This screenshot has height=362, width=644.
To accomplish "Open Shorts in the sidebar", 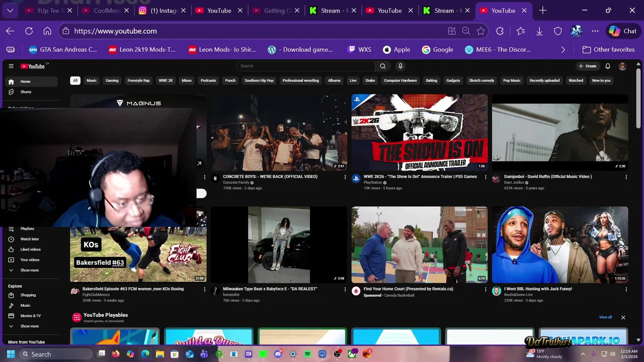I will coord(26,92).
